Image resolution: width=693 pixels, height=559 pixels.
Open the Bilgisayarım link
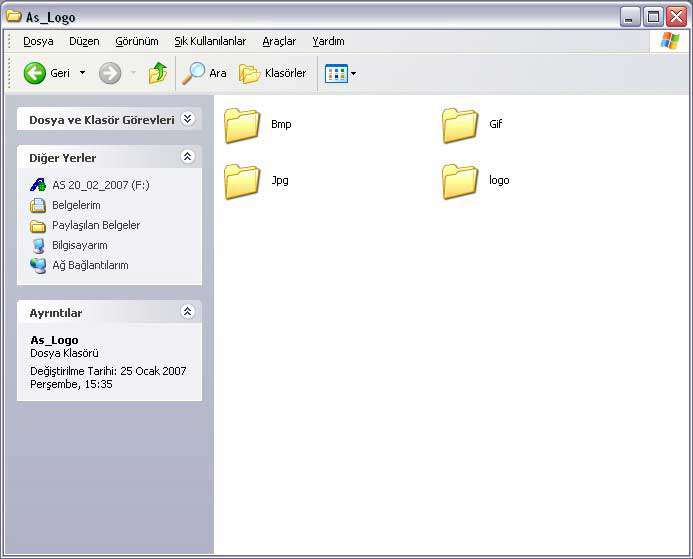pos(80,245)
